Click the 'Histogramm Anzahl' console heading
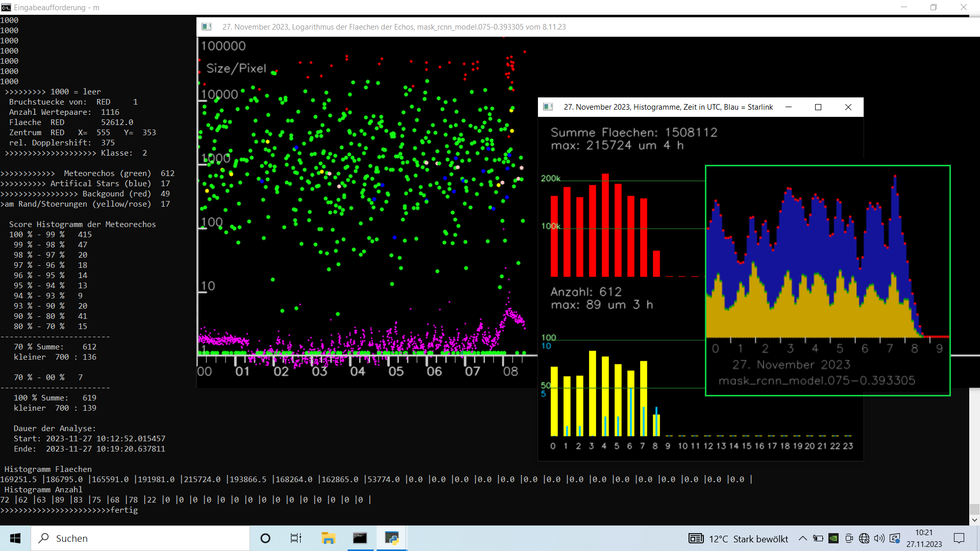Viewport: 980px width, 551px height. click(43, 490)
